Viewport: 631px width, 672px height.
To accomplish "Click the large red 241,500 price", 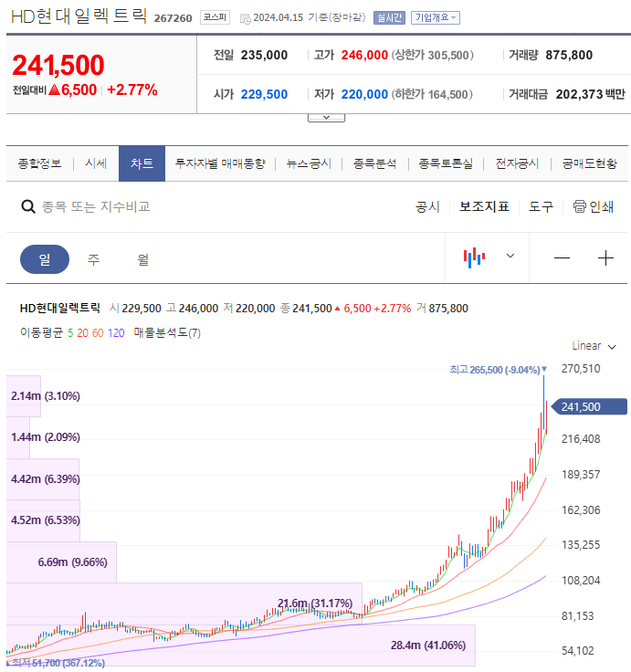I will click(58, 65).
